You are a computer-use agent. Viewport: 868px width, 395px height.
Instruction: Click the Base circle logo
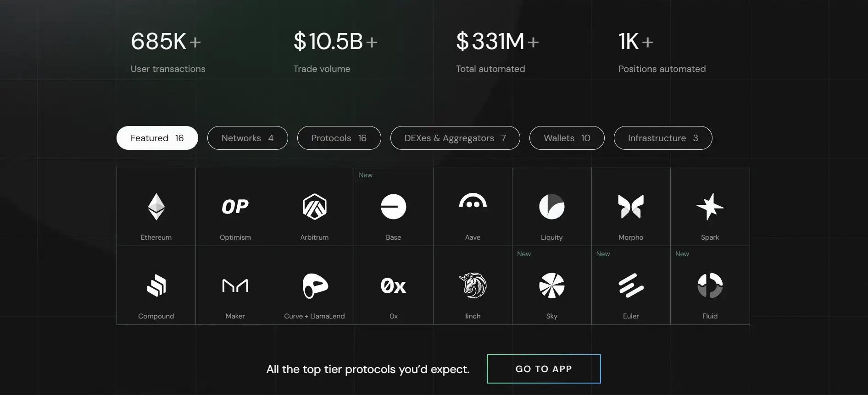[x=393, y=207]
